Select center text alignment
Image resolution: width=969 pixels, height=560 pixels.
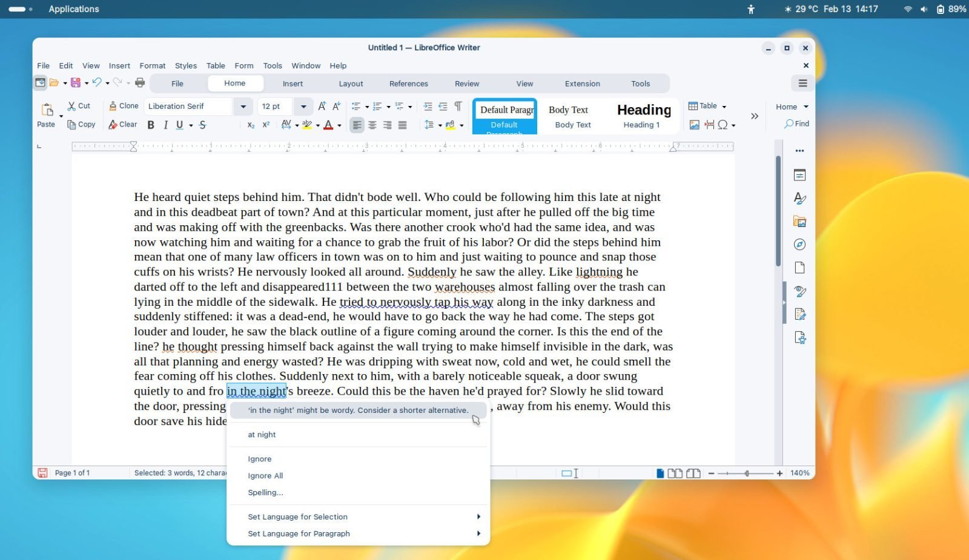click(371, 125)
